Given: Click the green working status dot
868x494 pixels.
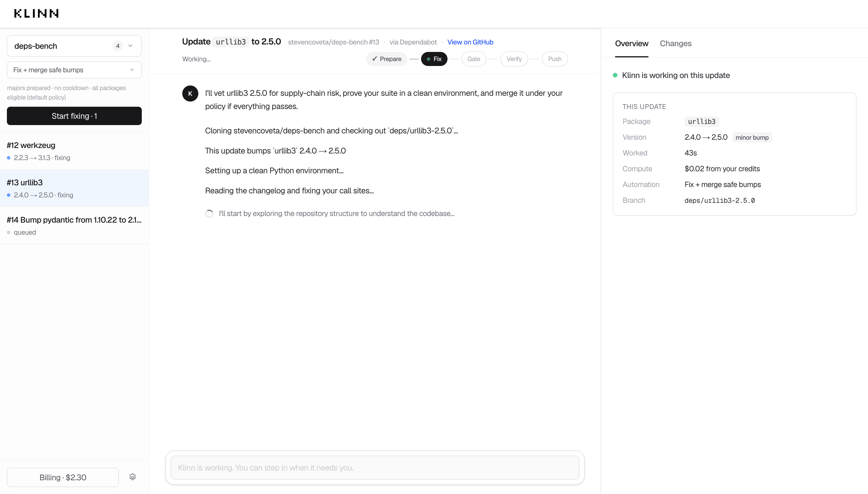Looking at the screenshot, I should point(615,75).
